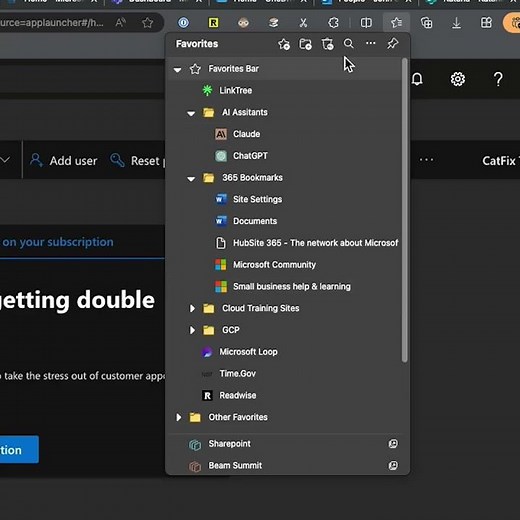
Task: Expand the Other Favorites folder arrow
Action: coord(179,417)
